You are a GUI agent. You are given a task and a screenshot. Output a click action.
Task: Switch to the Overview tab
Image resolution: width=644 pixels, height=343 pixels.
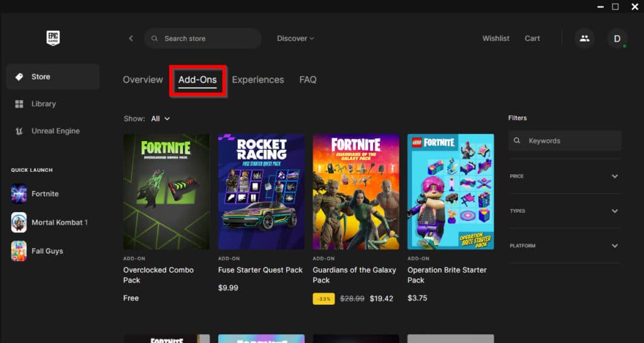click(143, 80)
